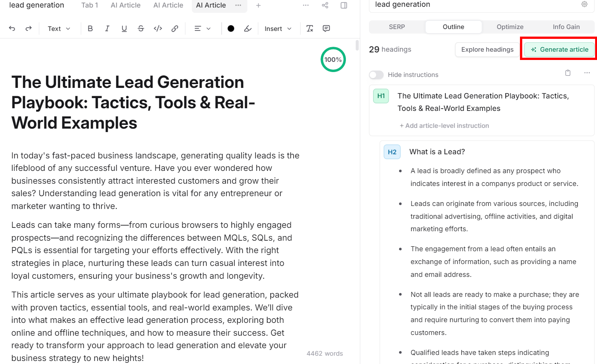Click the lead generation keyword field in panel
Screen dimensions: 597x364
(481, 5)
